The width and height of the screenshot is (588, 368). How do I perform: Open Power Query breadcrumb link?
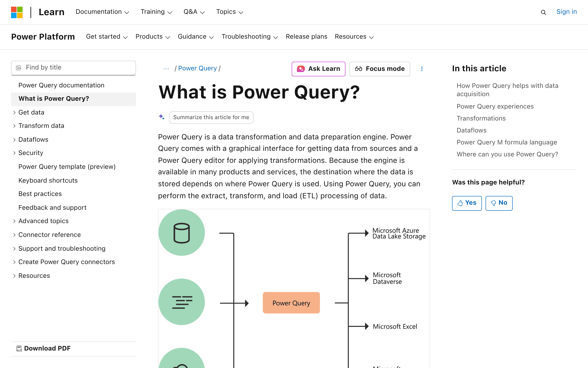197,68
